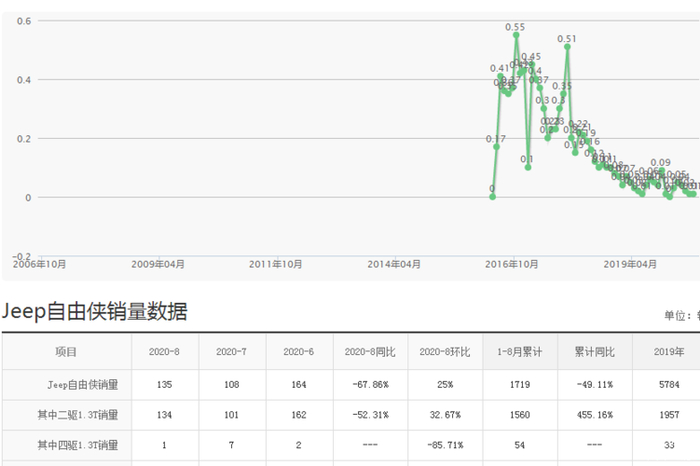This screenshot has width=700, height=466.
Task: Click the 455.16% cell
Action: point(595,415)
